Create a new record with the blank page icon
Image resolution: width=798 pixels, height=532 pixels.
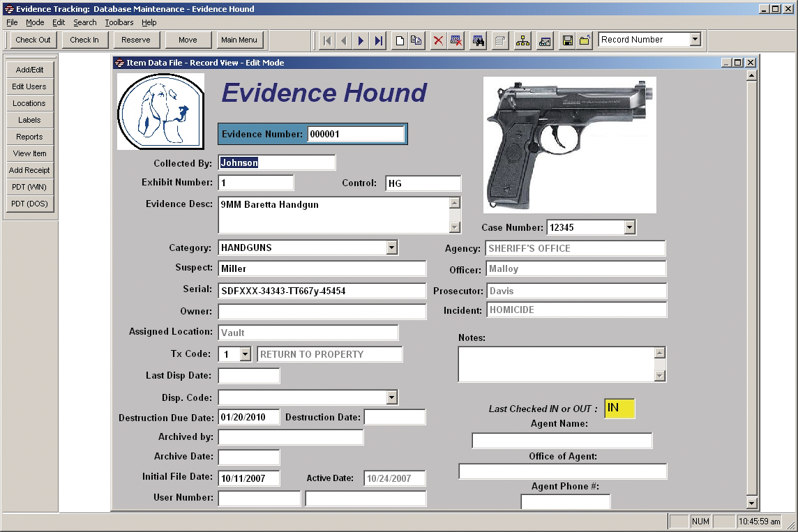tap(398, 40)
